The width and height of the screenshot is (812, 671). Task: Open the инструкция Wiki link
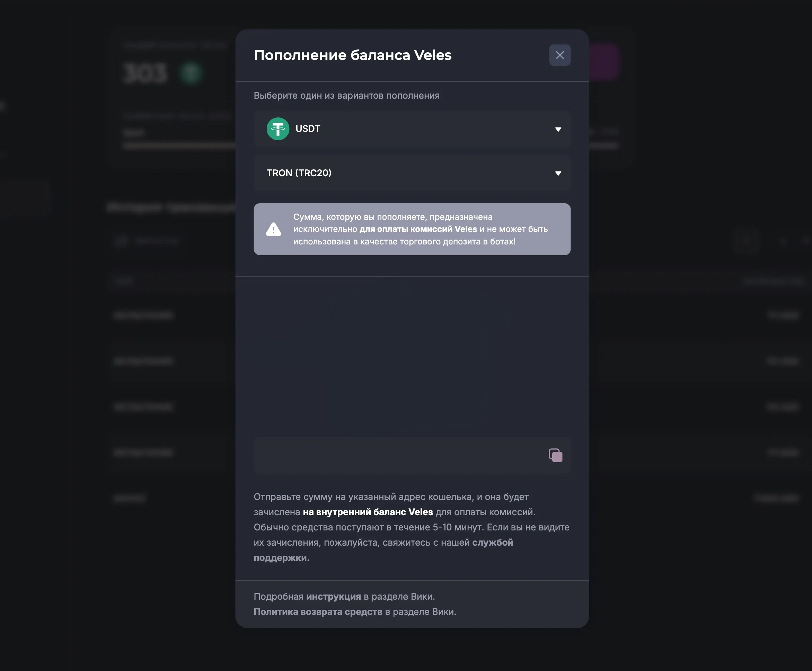333,597
